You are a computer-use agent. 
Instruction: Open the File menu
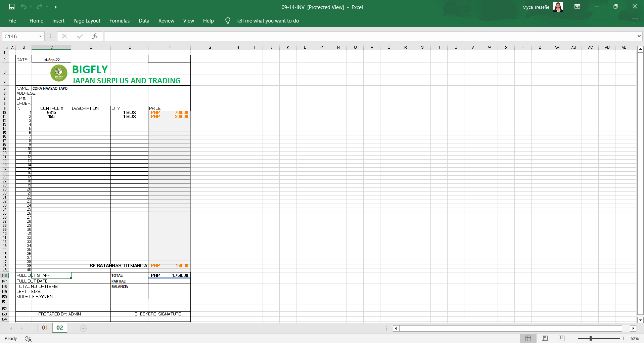pos(12,21)
